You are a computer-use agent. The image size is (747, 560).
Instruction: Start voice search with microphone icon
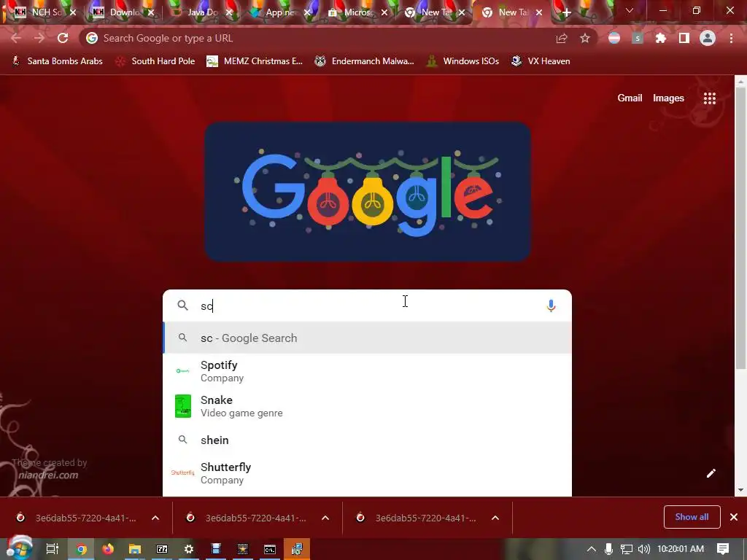point(551,306)
